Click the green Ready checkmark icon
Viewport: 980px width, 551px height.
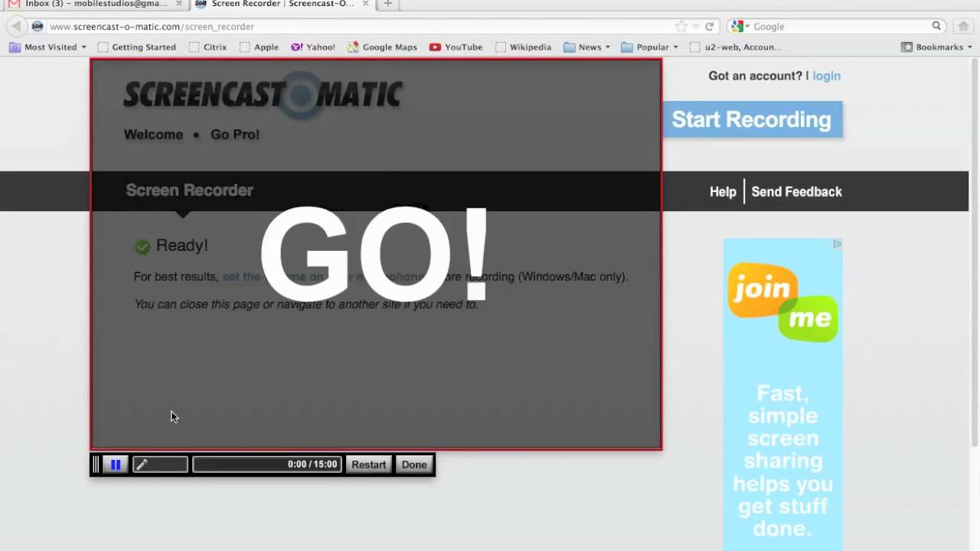(x=142, y=246)
